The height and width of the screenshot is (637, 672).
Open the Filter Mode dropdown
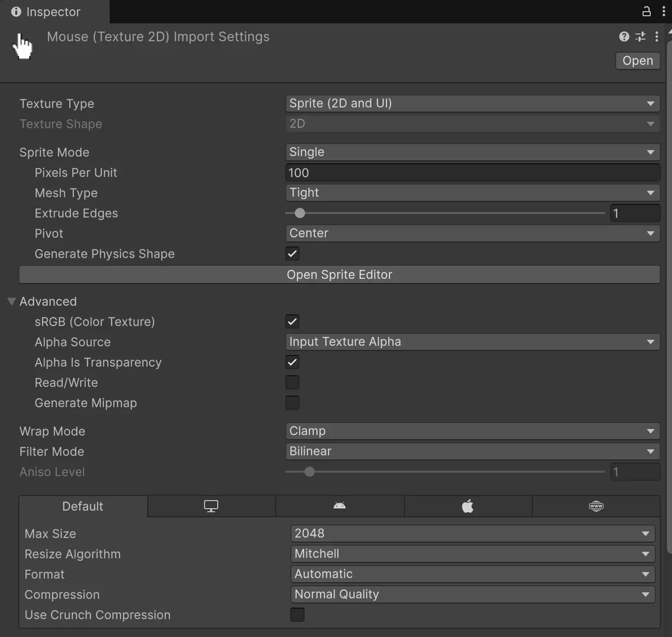[x=473, y=451]
